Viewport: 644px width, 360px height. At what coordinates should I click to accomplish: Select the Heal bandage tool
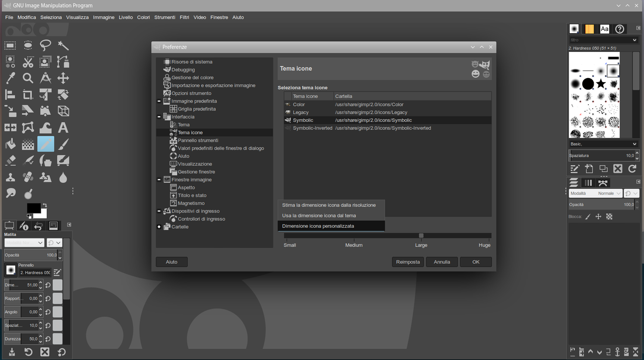click(28, 177)
